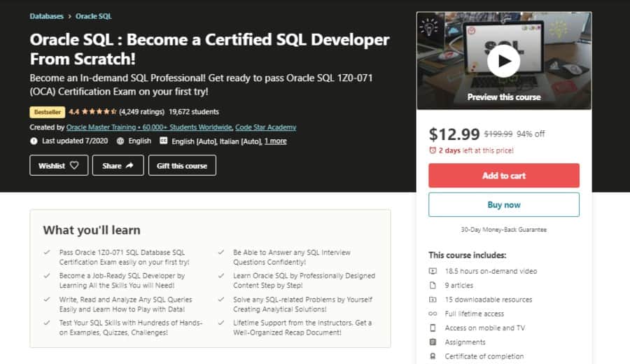Image resolution: width=630 pixels, height=364 pixels.
Task: Click the alarm clock icon by 2 days
Action: point(433,150)
